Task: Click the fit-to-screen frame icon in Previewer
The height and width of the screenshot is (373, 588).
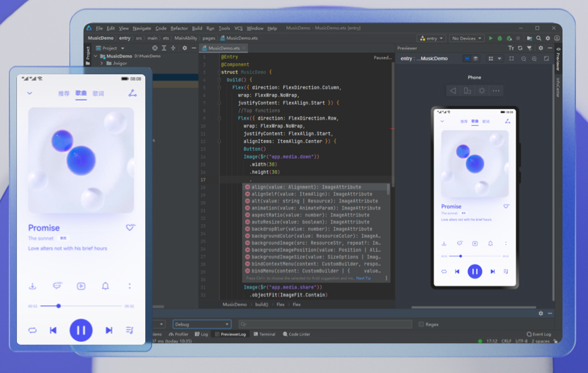Action: coord(511,59)
